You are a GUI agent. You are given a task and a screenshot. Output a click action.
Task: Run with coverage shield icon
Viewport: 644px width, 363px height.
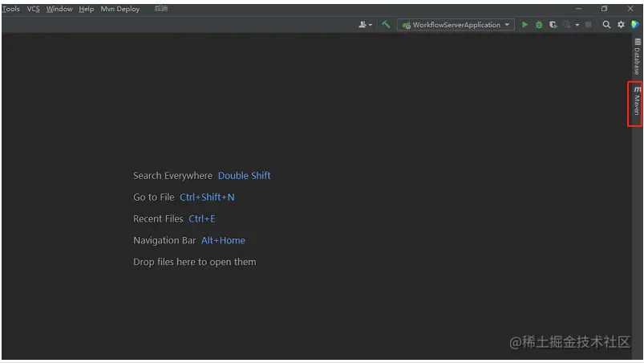pyautogui.click(x=553, y=25)
